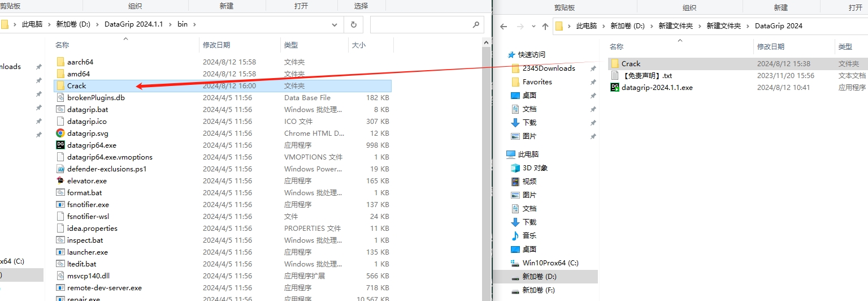This screenshot has height=301, width=868.
Task: Click 新加卷 (D:) in left address breadcrumb
Action: pos(73,24)
